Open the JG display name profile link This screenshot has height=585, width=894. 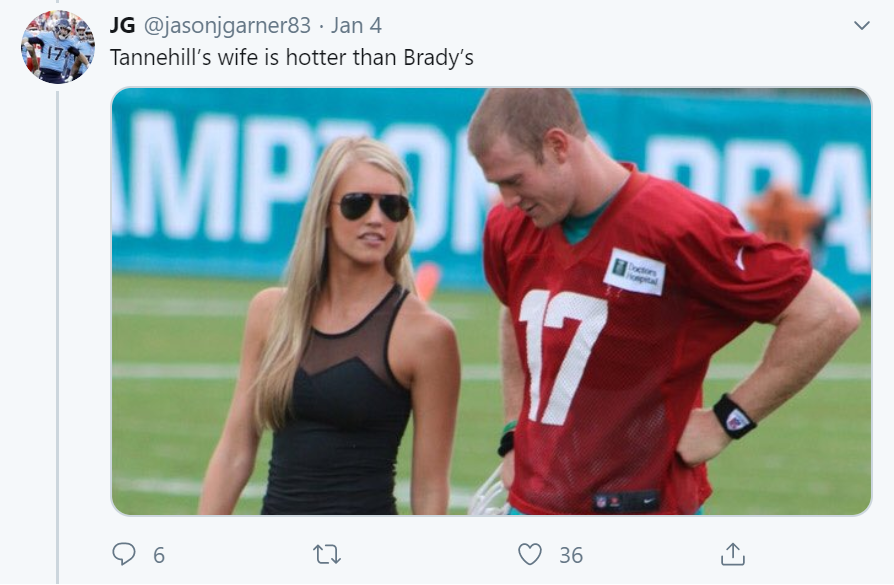122,25
